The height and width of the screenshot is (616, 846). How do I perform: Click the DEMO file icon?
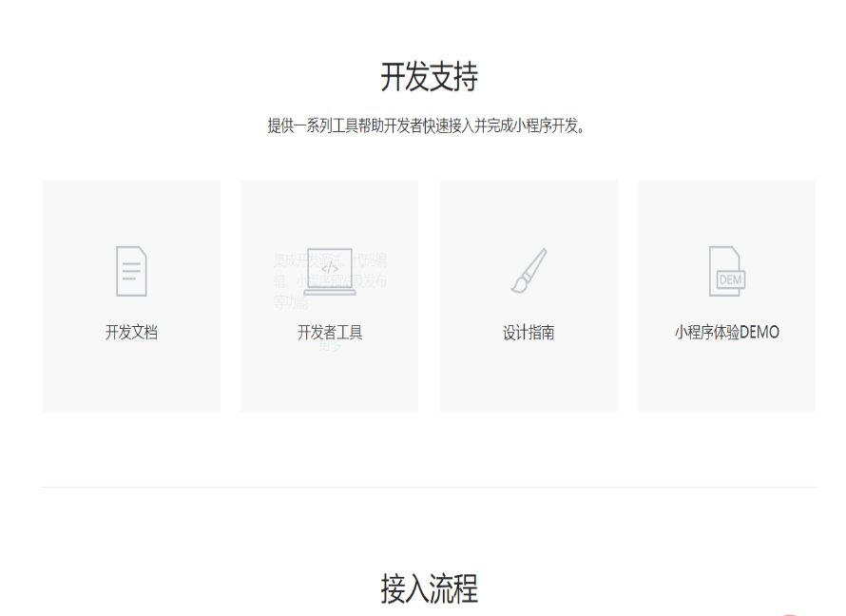pyautogui.click(x=727, y=271)
